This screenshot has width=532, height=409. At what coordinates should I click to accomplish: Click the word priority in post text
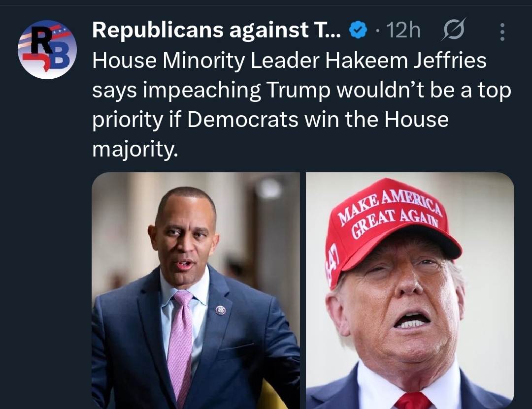(x=128, y=120)
